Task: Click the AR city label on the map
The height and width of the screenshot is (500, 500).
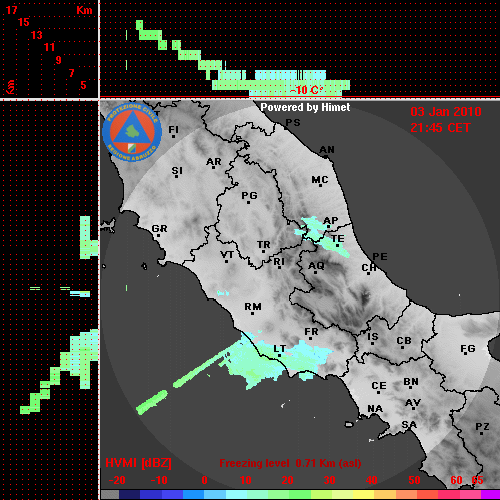Action: point(214,162)
